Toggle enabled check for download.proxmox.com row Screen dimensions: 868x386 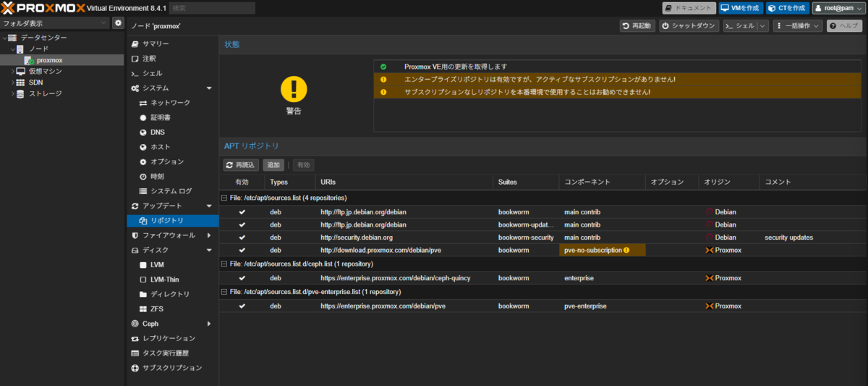pyautogui.click(x=242, y=250)
